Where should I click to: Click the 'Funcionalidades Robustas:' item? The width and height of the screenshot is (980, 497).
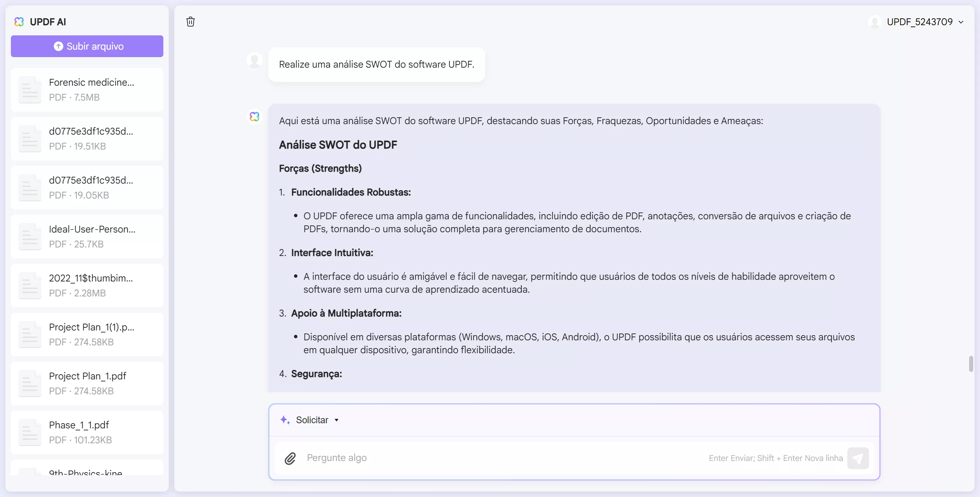coord(351,192)
